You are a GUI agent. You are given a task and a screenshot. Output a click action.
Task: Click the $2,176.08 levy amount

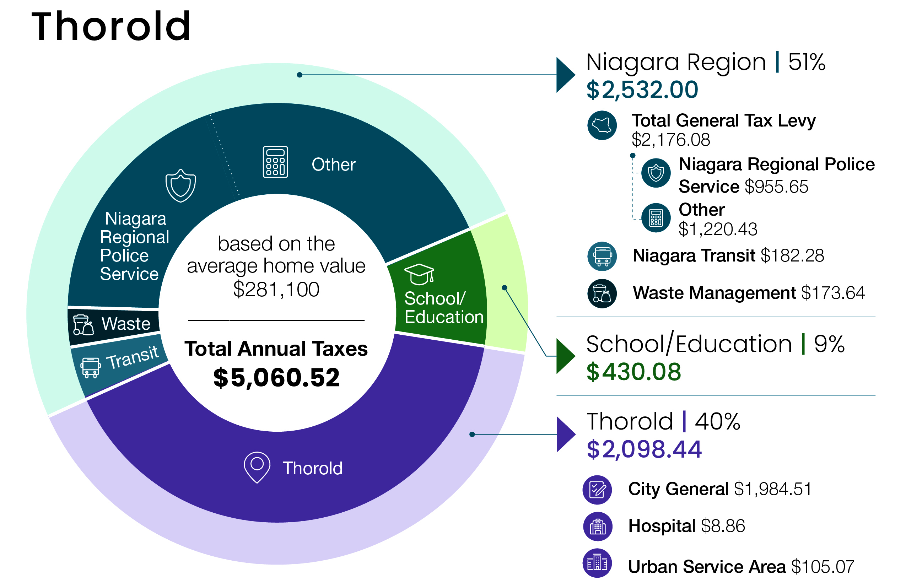pos(671,140)
